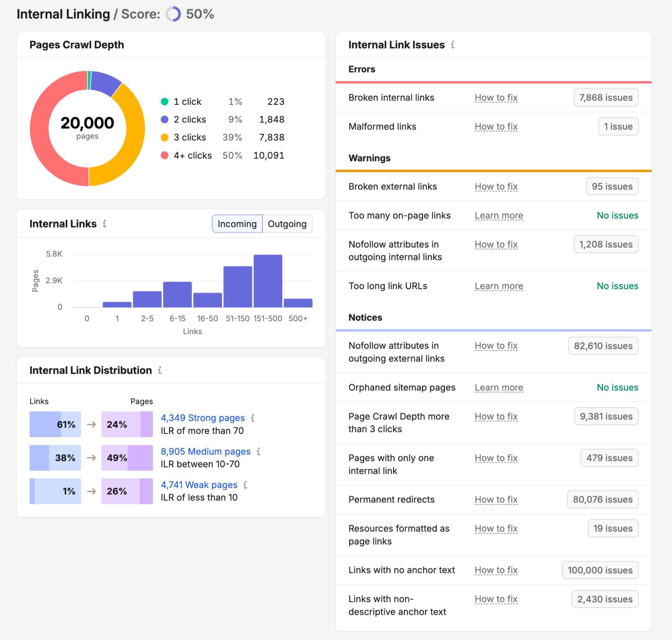This screenshot has width=672, height=640.
Task: View the 100,000 issues button
Action: pyautogui.click(x=600, y=570)
